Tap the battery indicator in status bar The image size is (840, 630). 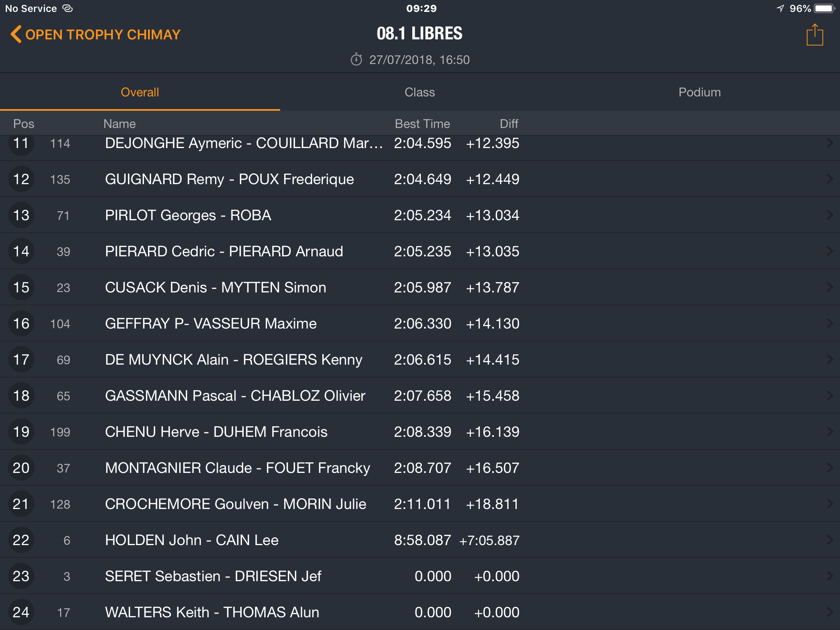tap(824, 8)
